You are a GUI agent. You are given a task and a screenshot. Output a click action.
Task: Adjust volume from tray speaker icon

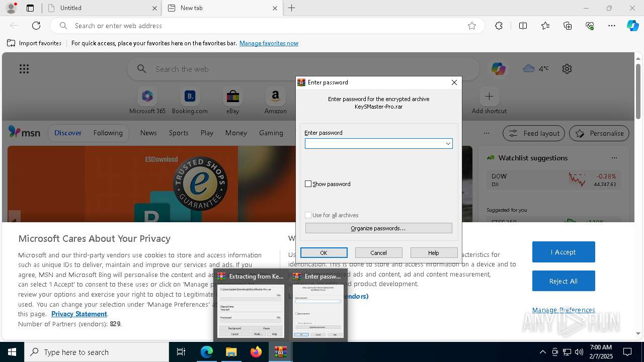[579, 352]
